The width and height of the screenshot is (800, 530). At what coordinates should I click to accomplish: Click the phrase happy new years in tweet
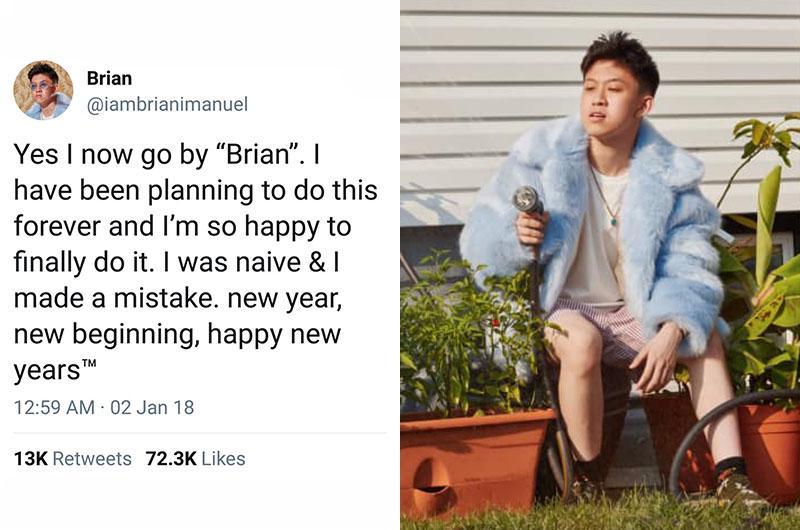178,352
